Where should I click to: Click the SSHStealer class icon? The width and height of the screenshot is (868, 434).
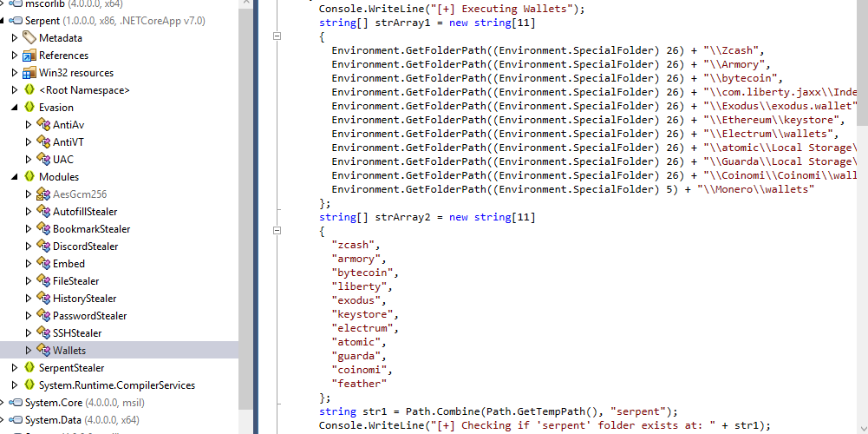[43, 332]
